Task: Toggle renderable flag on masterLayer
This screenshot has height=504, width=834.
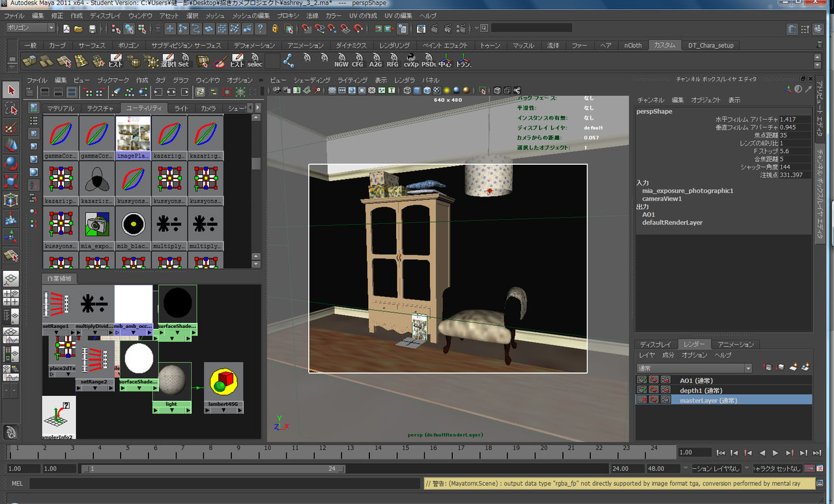Action: click(642, 400)
